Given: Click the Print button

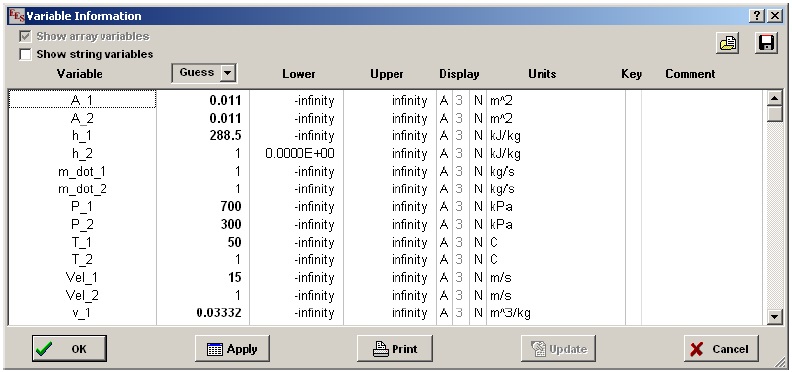Looking at the screenshot, I should (x=395, y=349).
